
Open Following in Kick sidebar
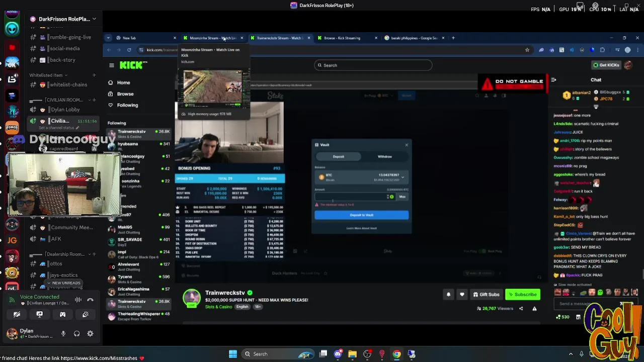127,105
